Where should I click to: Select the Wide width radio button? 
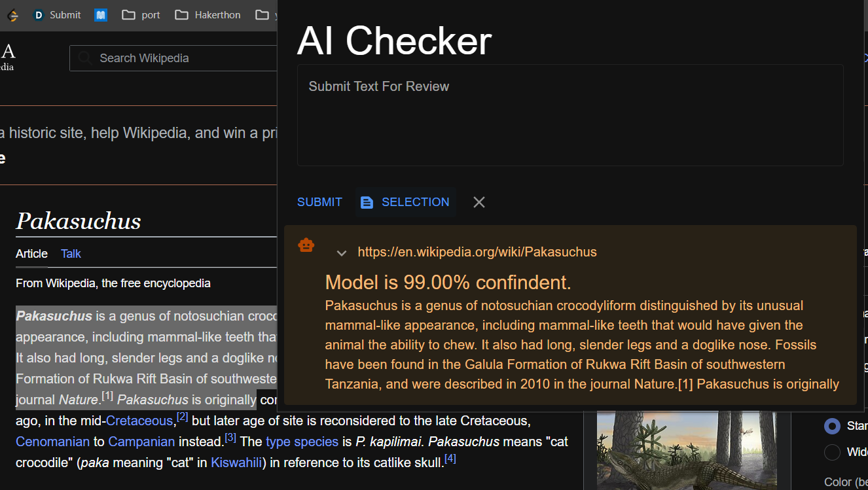click(832, 452)
